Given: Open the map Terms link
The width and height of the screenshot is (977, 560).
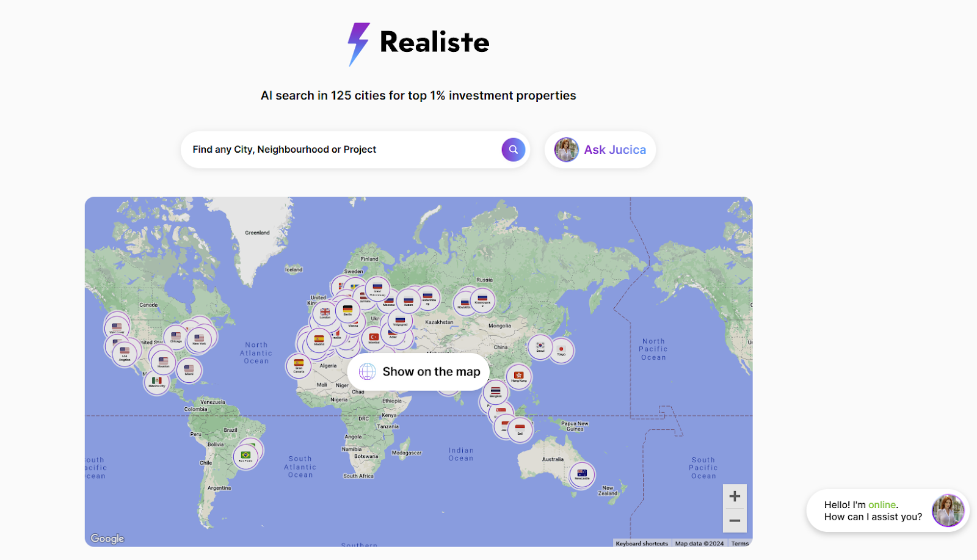Looking at the screenshot, I should click(740, 544).
